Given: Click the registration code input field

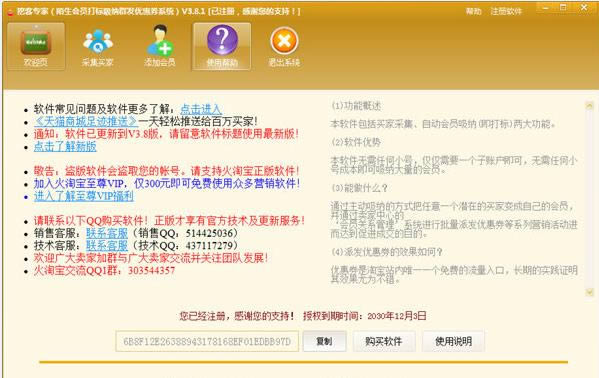Looking at the screenshot, I should pos(207,341).
